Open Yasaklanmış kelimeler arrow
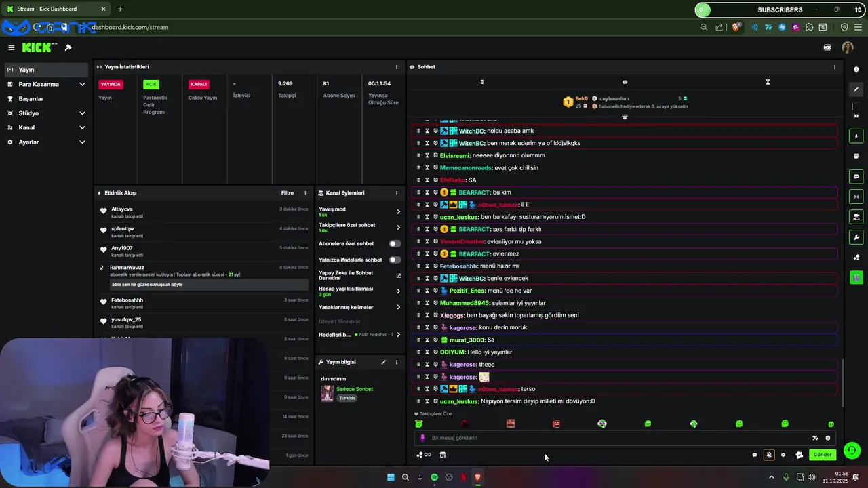The image size is (868, 488). [398, 307]
